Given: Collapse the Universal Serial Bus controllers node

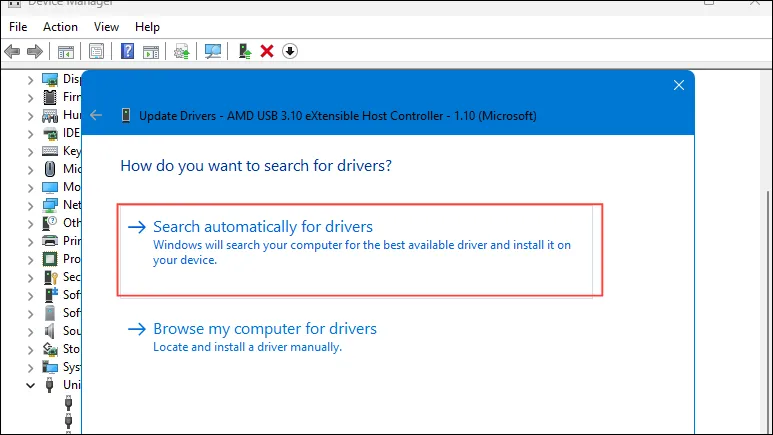Looking at the screenshot, I should click(x=31, y=385).
